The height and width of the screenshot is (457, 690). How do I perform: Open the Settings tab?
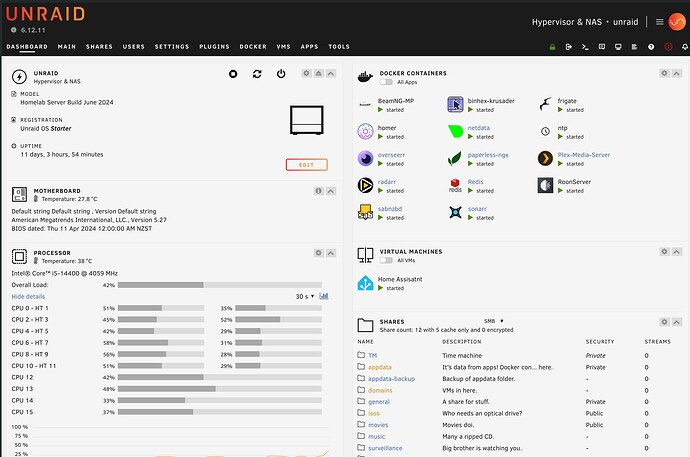tap(172, 47)
